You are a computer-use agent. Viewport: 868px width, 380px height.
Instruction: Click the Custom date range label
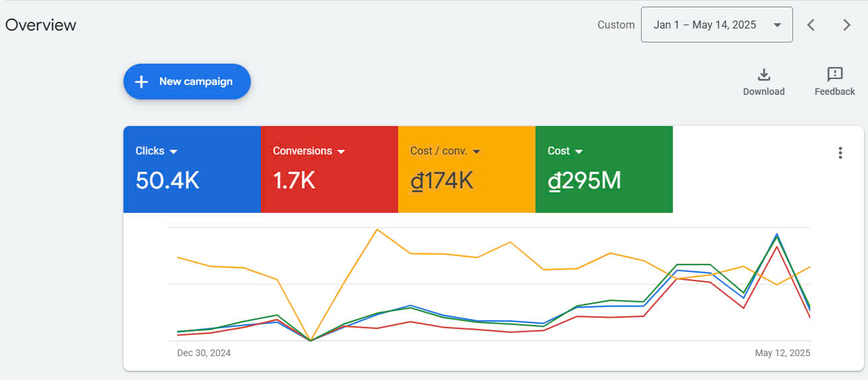coord(616,25)
